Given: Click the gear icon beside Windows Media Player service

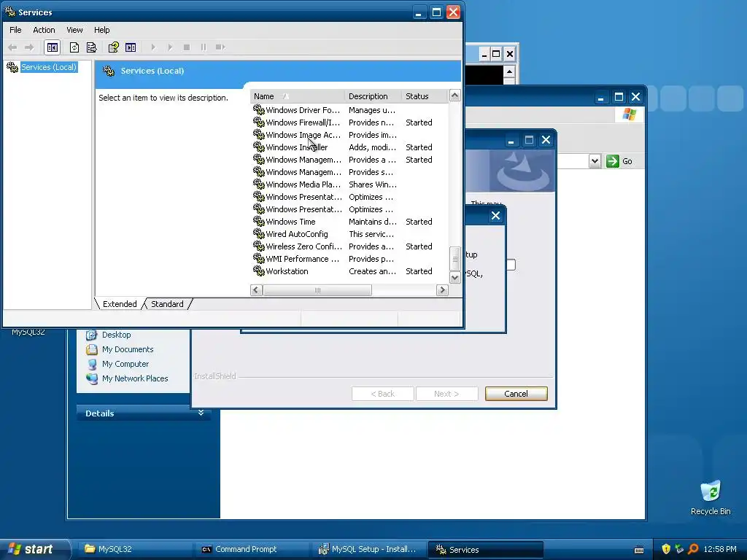Looking at the screenshot, I should coord(259,184).
